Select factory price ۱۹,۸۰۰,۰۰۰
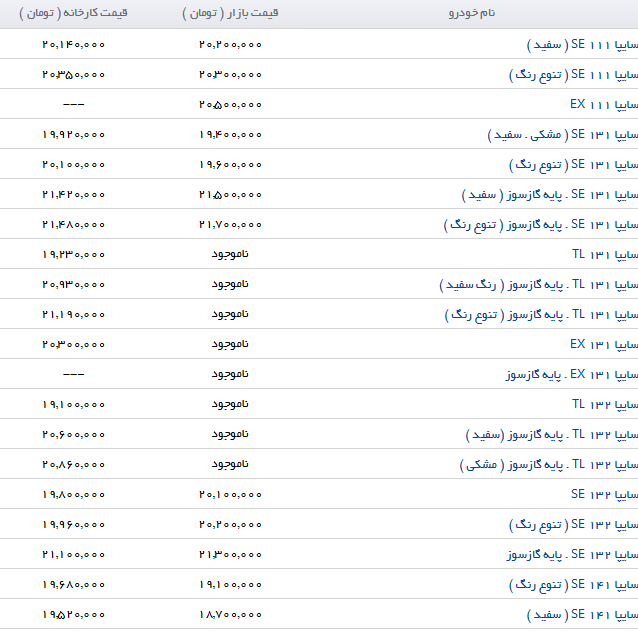The image size is (638, 635). (x=73, y=494)
